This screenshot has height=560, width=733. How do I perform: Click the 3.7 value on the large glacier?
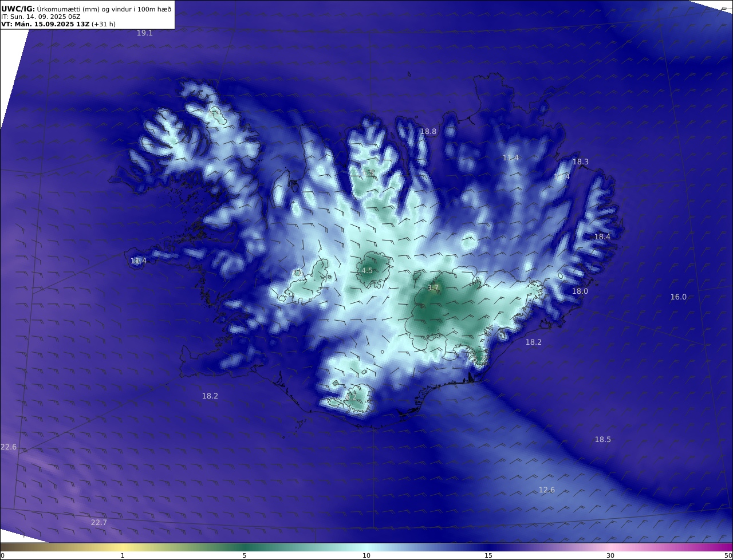pos(433,288)
